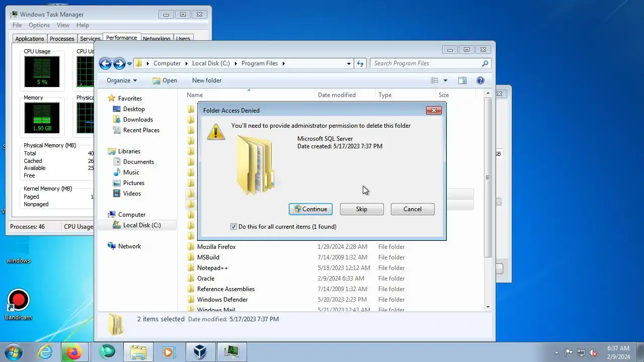The width and height of the screenshot is (644, 362).
Task: Click the Forward arrow in Explorer
Action: click(x=119, y=63)
